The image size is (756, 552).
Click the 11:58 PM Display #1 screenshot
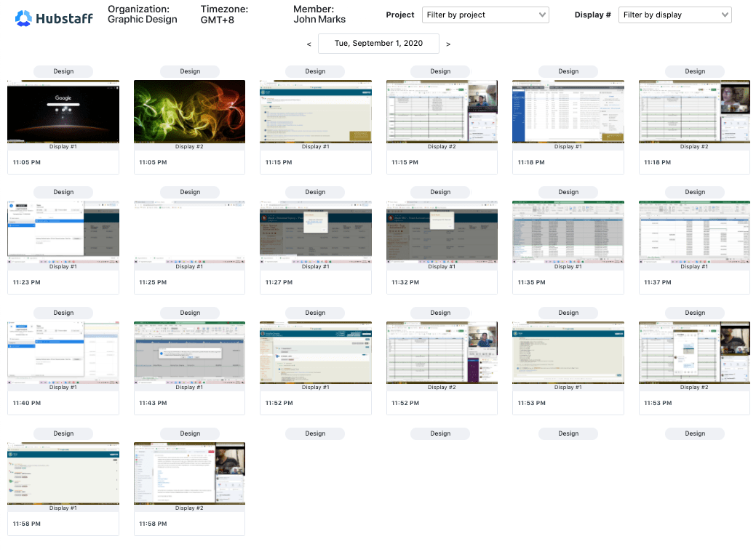point(63,472)
